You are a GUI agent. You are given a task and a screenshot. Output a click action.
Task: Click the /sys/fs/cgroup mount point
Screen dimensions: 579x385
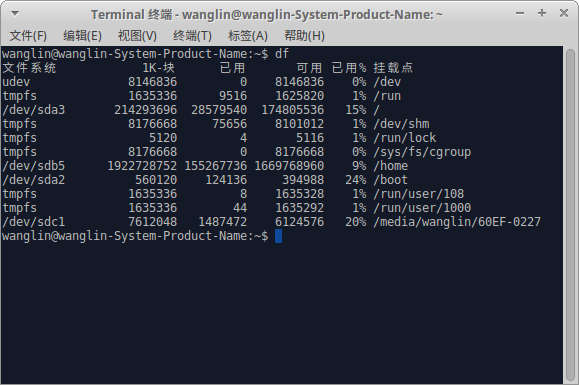point(422,152)
